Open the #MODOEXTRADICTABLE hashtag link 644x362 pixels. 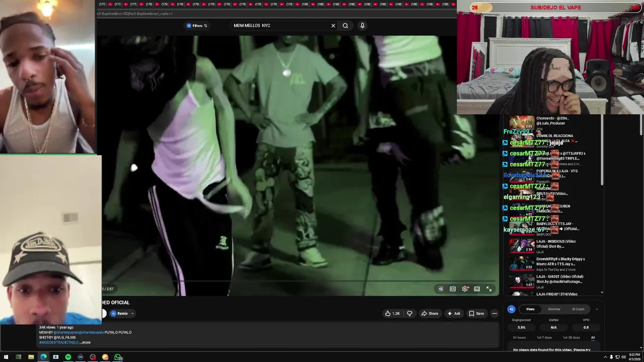click(x=59, y=342)
